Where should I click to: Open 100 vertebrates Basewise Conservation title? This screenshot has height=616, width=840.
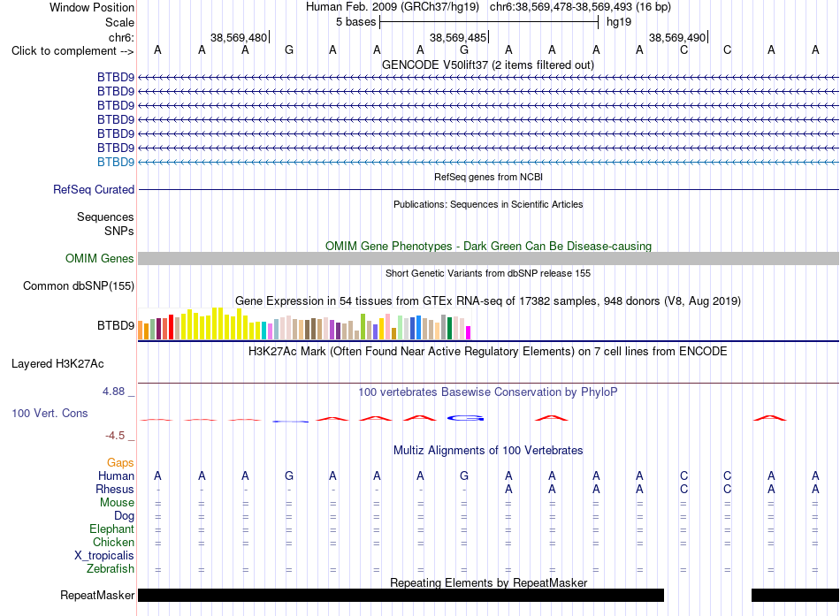pyautogui.click(x=488, y=392)
